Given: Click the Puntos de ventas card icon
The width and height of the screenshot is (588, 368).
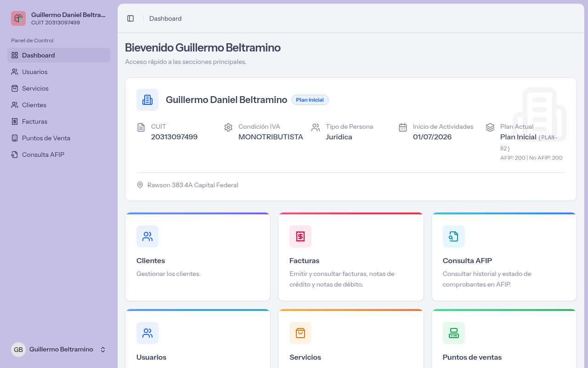Looking at the screenshot, I should click(454, 333).
